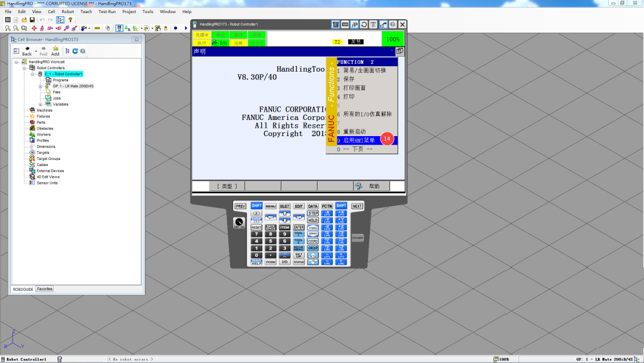Toggle the teach pendant OFF/ON switch knob
644x363 pixels.
coord(239,222)
